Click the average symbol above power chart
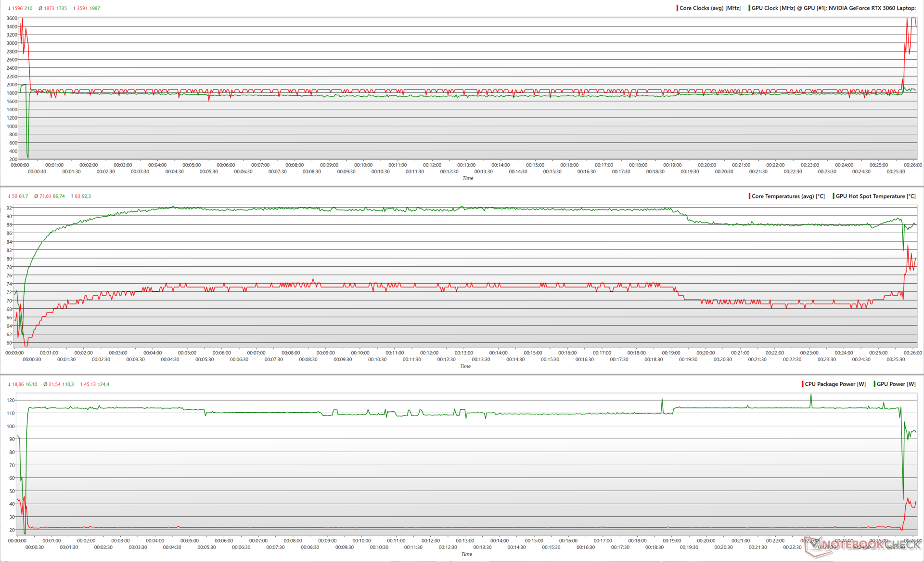Image resolution: width=924 pixels, height=562 pixels. coord(45,384)
